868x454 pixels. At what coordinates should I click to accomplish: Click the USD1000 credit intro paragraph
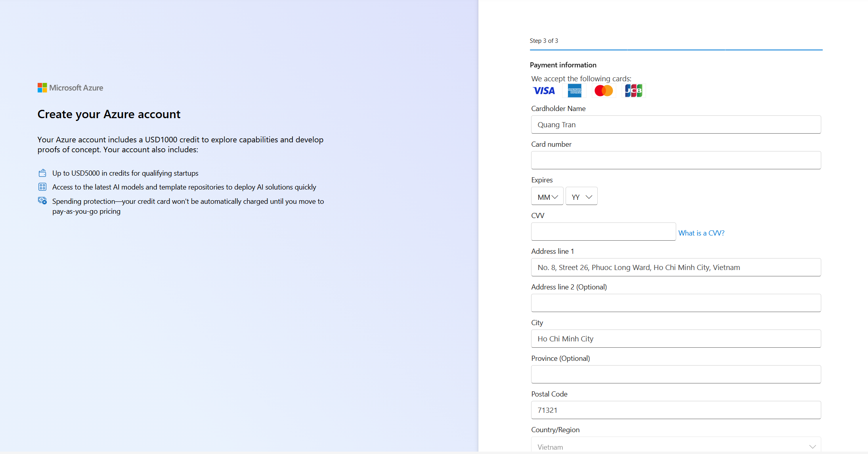[180, 145]
